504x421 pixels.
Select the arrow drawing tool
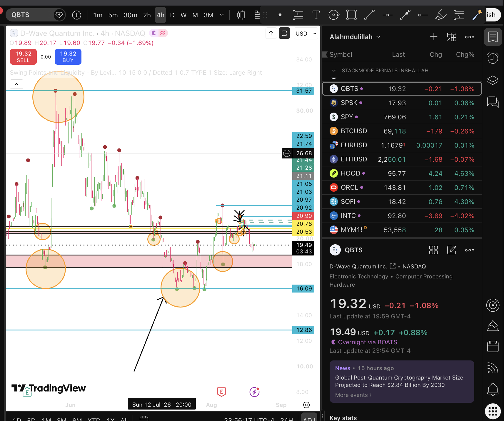coord(405,15)
